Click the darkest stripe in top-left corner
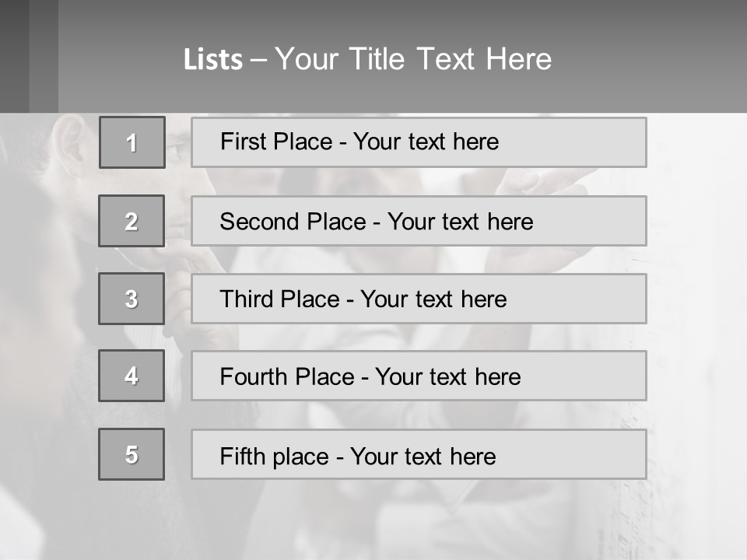Image resolution: width=747 pixels, height=560 pixels. click(14, 56)
